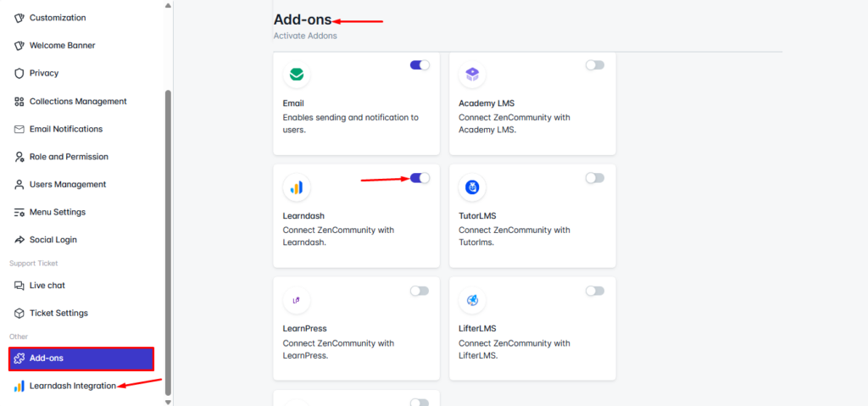
Task: Click the sidebar scroll down arrow
Action: tap(169, 402)
